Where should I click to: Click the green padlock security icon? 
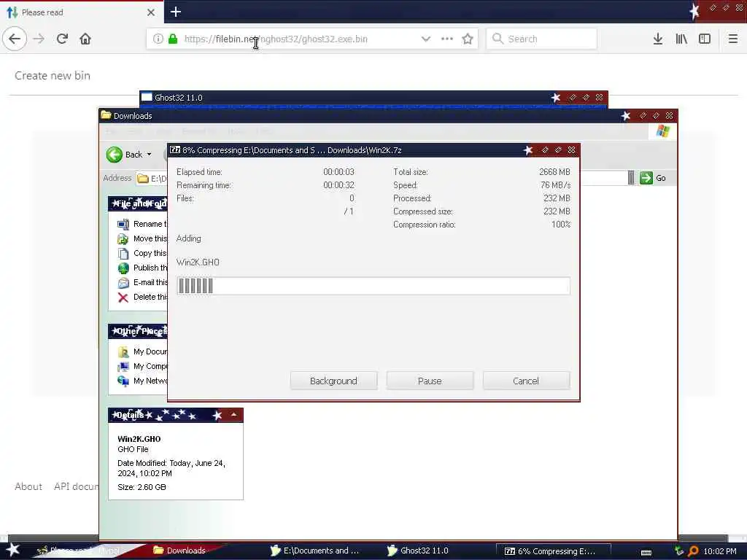[173, 39]
